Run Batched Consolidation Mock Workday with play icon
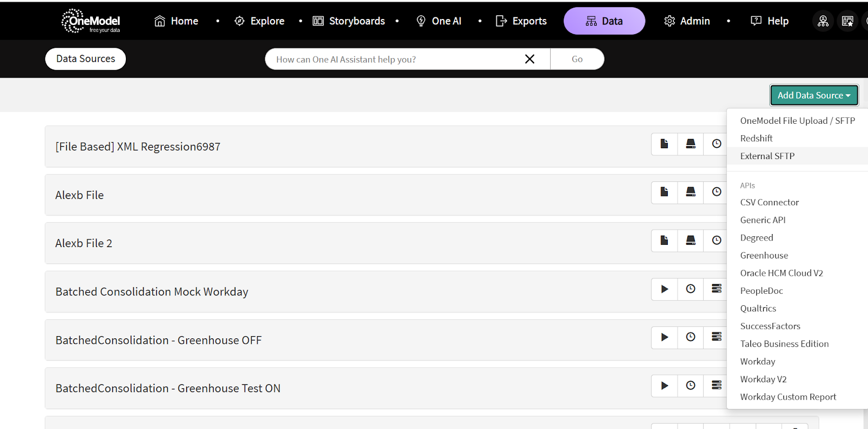Screen dimensions: 868x429 664,289
